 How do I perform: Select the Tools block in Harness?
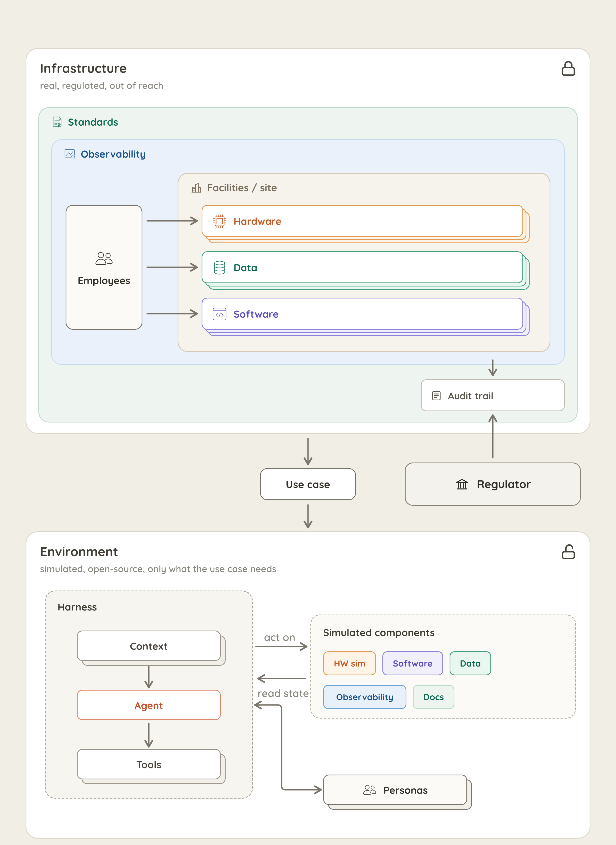coord(149,764)
